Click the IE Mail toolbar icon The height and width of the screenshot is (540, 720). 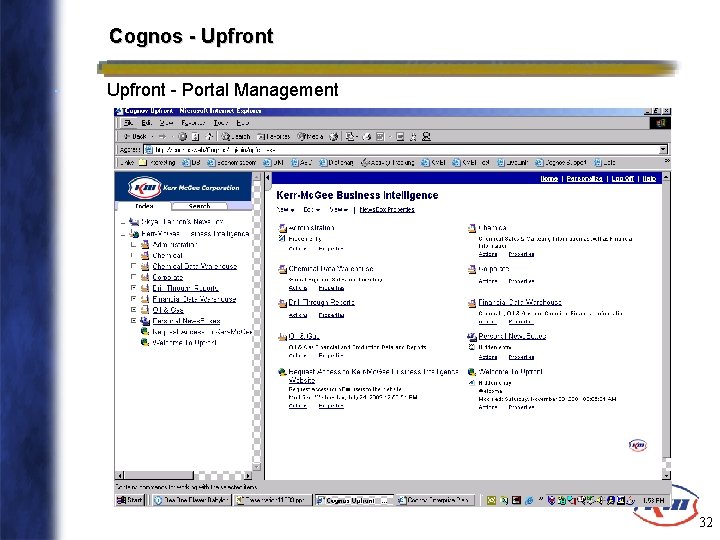351,136
